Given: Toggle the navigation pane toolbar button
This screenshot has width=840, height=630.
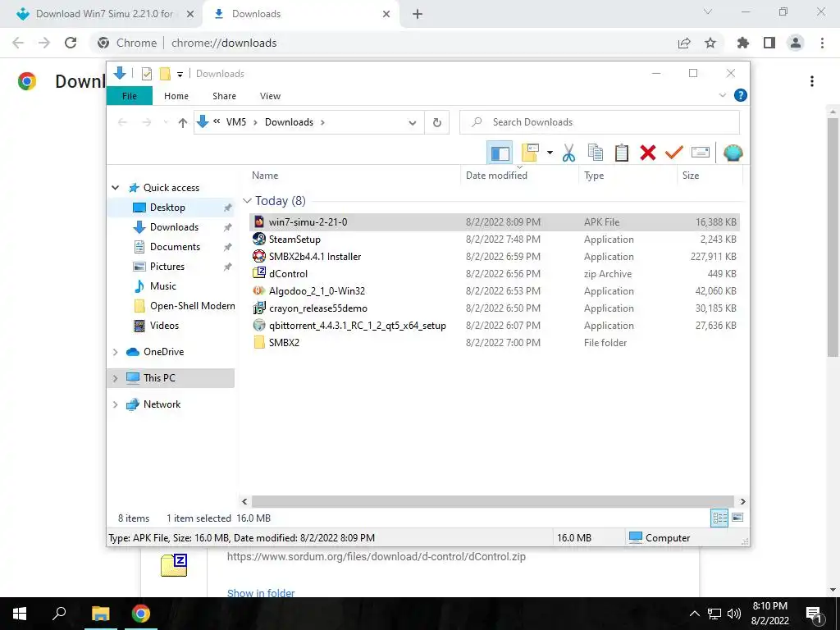Looking at the screenshot, I should coord(500,153).
